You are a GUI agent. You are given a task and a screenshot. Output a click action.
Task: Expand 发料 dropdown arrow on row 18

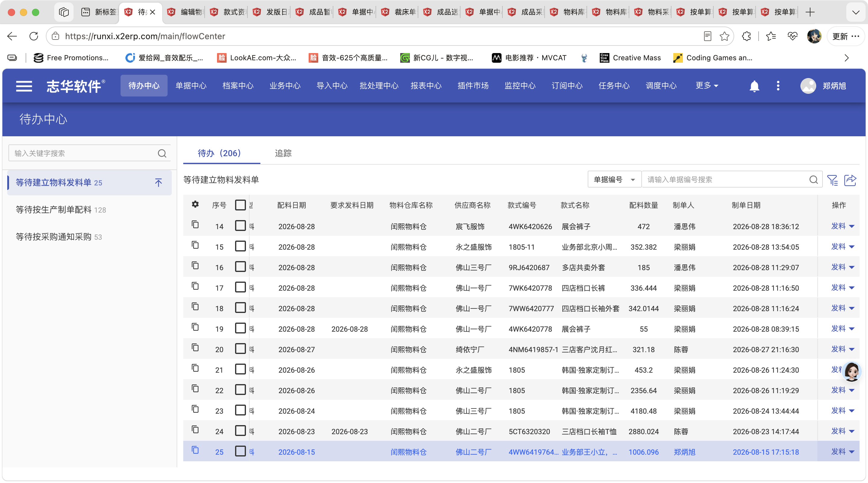(852, 308)
